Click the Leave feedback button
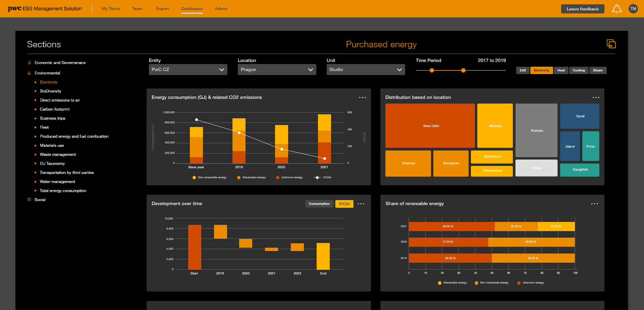The height and width of the screenshot is (310, 644). point(583,9)
